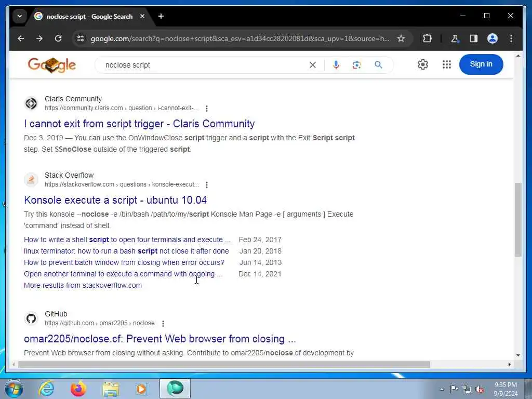Viewport: 532px width, 399px height.
Task: Open 'omar2205/noclose.cf' GitHub result
Action: pos(160,339)
